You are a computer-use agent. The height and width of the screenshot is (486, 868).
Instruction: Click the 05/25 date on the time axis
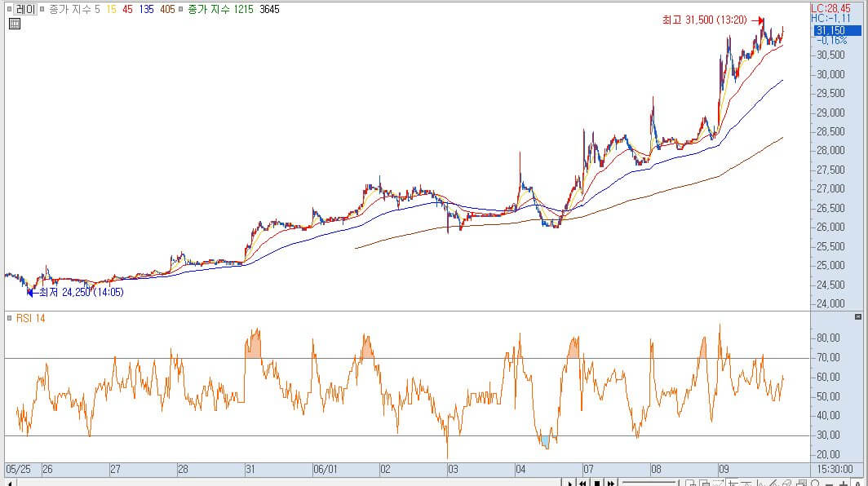pos(18,470)
